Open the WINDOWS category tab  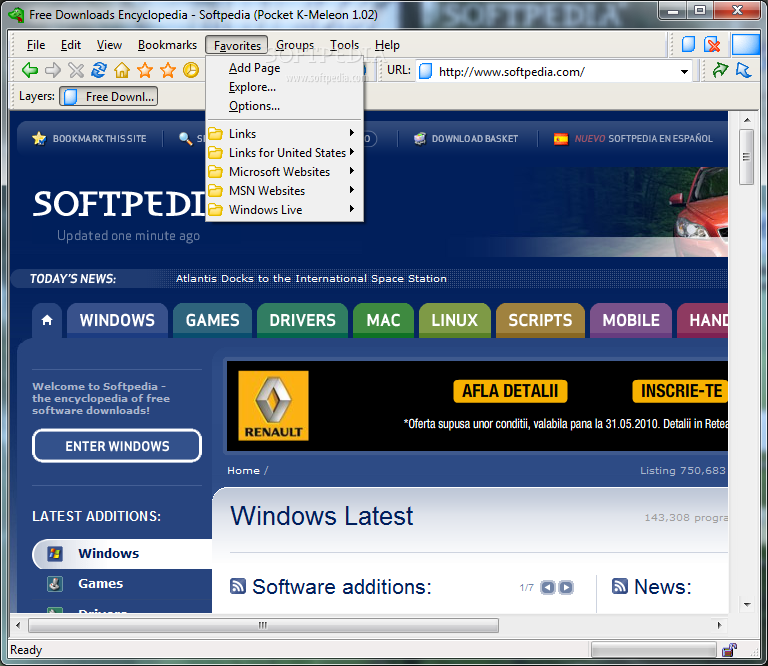coord(118,320)
